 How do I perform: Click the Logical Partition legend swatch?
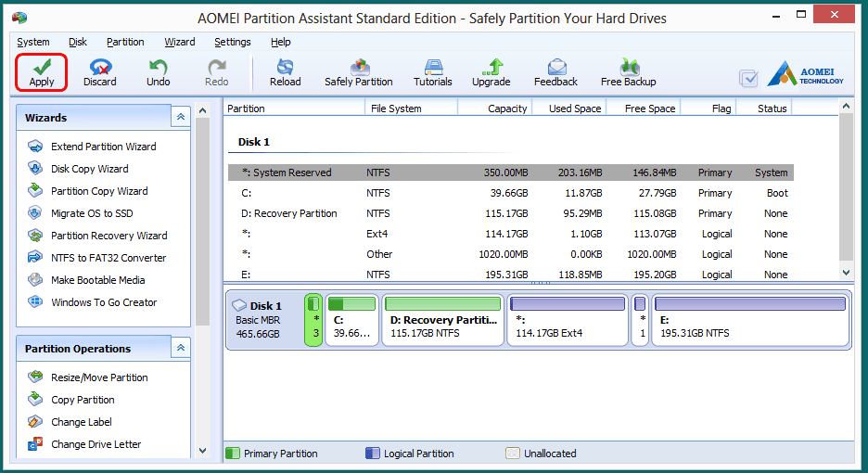(373, 454)
